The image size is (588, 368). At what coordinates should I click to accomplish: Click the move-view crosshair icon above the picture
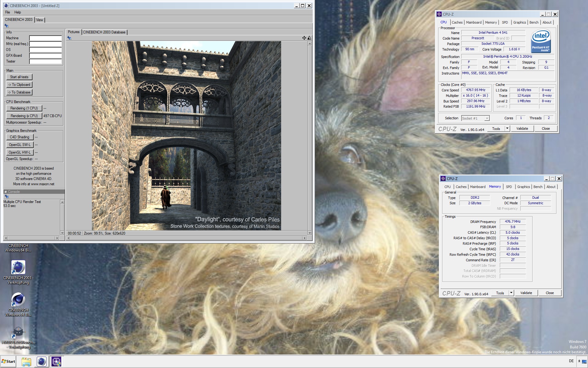click(304, 38)
